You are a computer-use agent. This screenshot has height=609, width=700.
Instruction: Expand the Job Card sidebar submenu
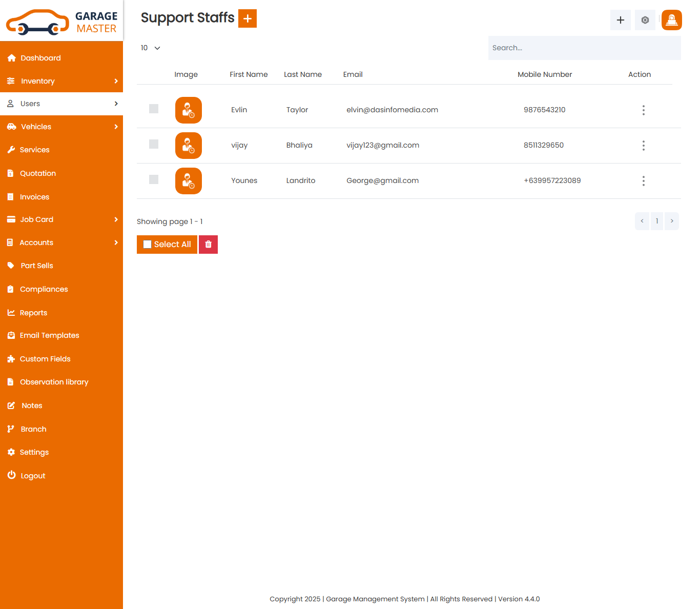[x=61, y=219]
